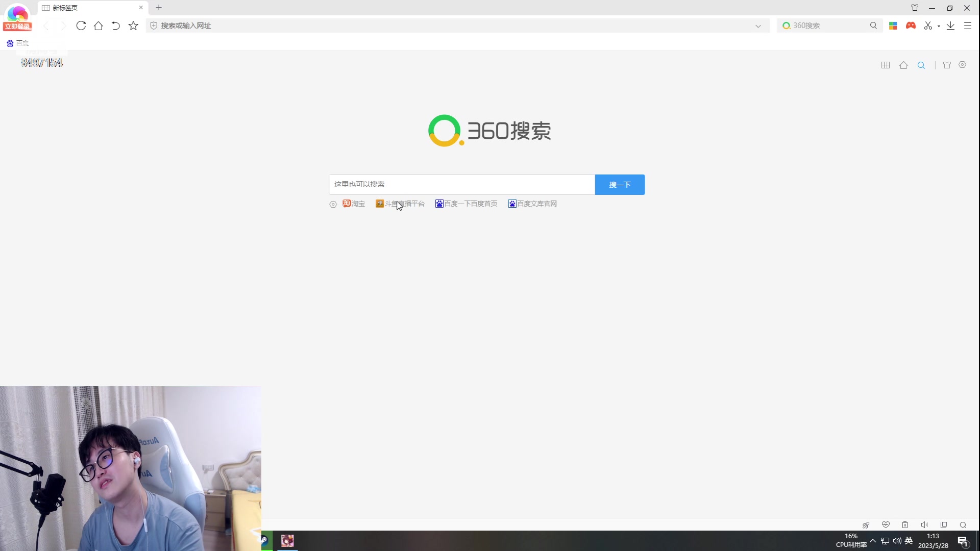Open the games icon in the browser toolbar

point(912,26)
